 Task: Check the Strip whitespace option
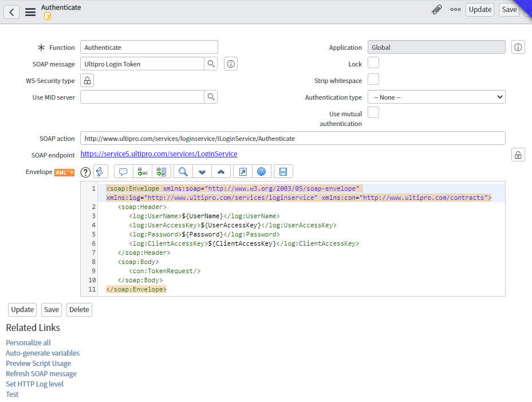(x=373, y=80)
